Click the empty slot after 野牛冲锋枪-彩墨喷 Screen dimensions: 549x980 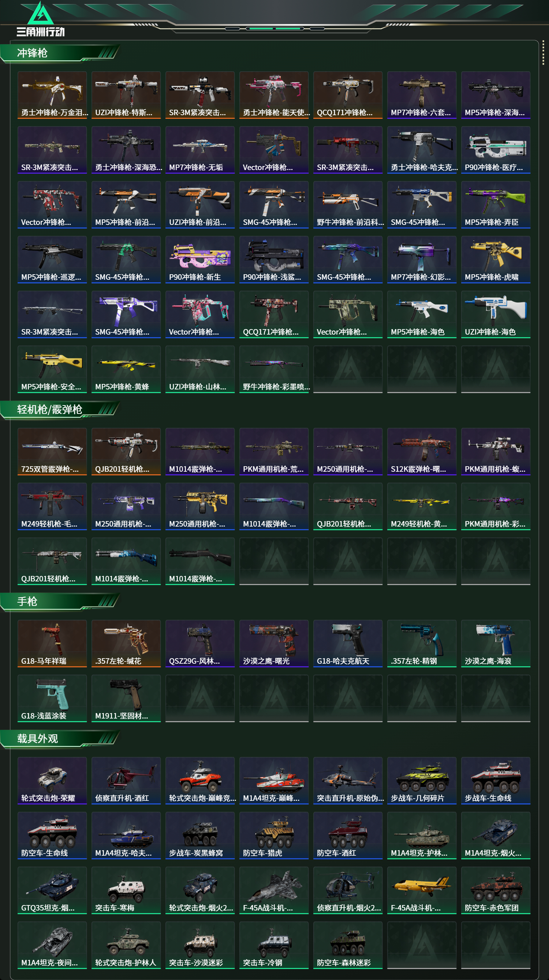[348, 369]
